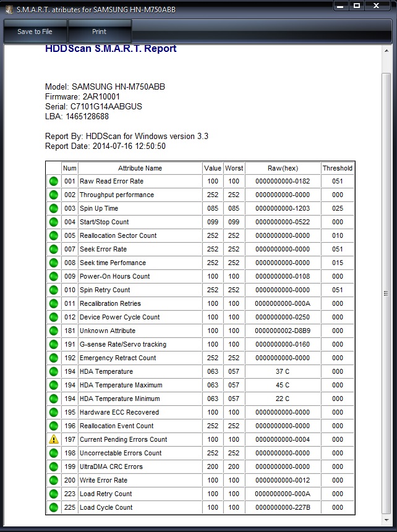The image size is (397, 532).
Task: Click the green status icon for Load Retry Count
Action: (x=54, y=494)
